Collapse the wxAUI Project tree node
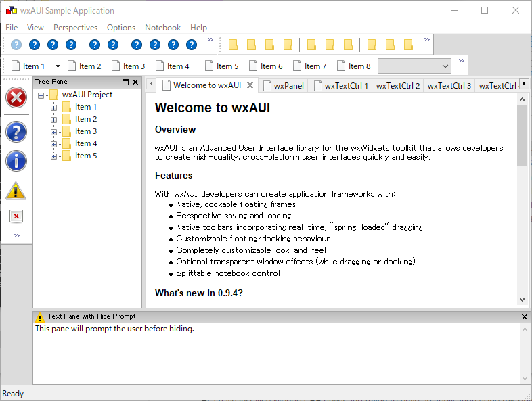The height and width of the screenshot is (401, 532). [x=41, y=95]
